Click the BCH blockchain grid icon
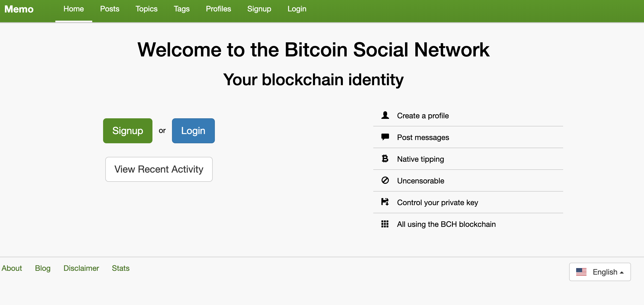The image size is (644, 305). click(385, 224)
